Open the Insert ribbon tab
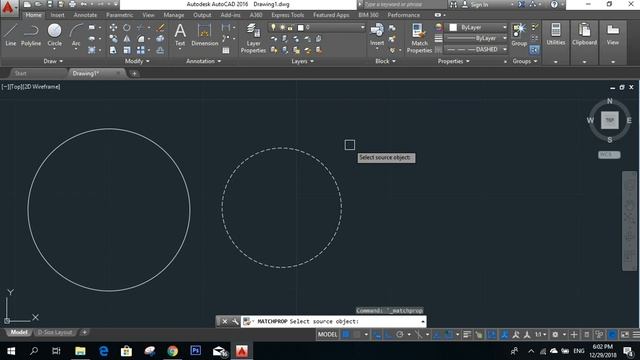The height and width of the screenshot is (360, 640). (57, 15)
